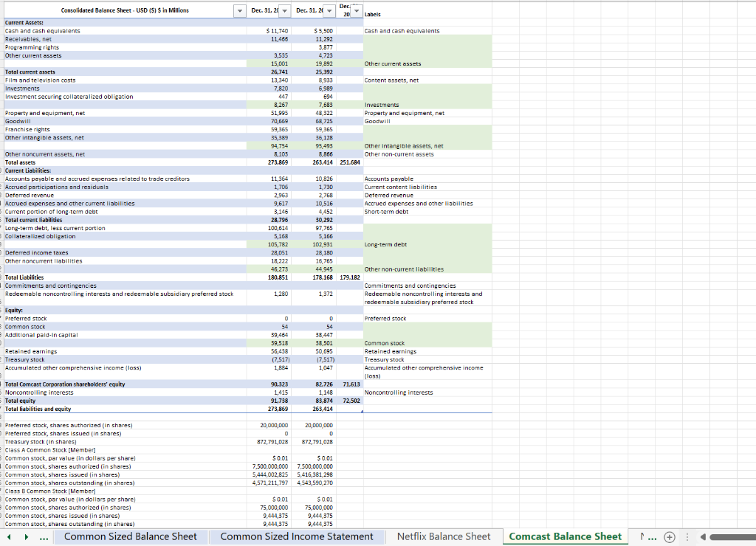This screenshot has height=546, width=756.
Task: Open filter dropdown on Consolidated Balance Sheet header
Action: pos(240,10)
